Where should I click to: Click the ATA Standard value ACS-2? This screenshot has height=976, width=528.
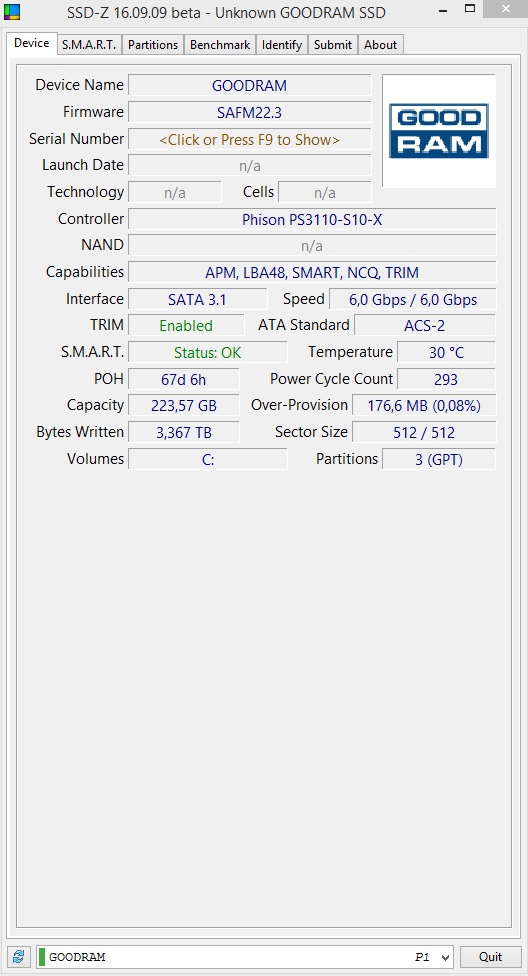click(425, 326)
